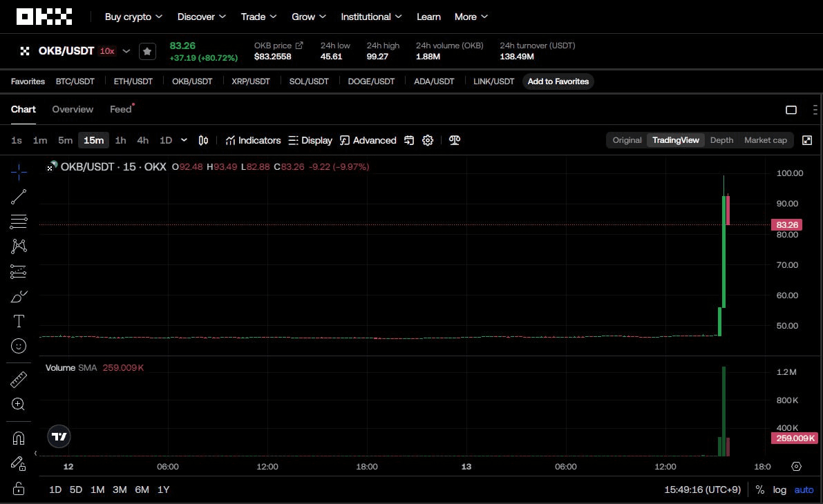The height and width of the screenshot is (504, 823).
Task: Expand the Discover menu
Action: (x=202, y=17)
